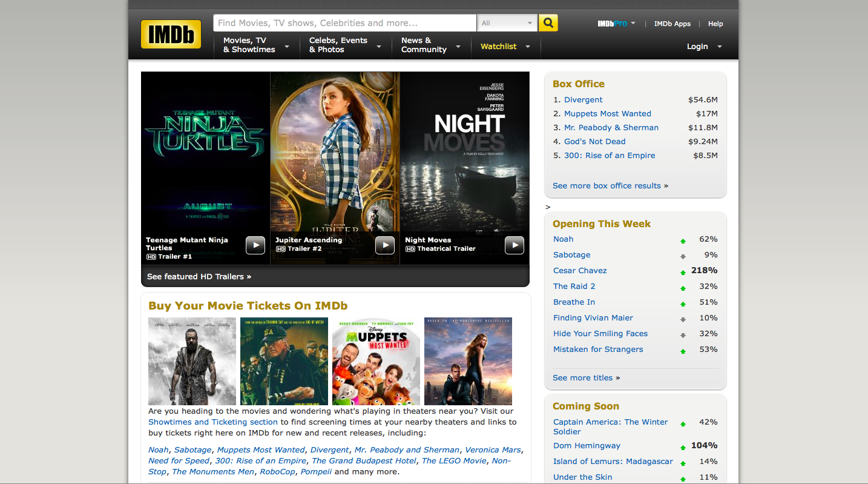Screen dimensions: 868x484
Task: Play the Night Moves theatrical trailer
Action: (x=515, y=245)
